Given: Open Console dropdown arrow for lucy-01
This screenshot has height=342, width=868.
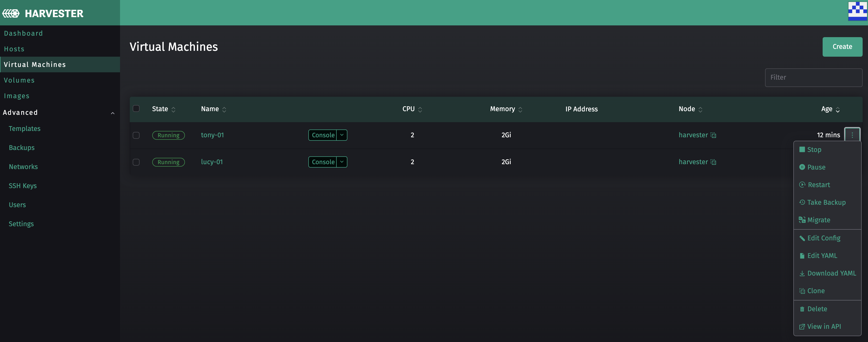Looking at the screenshot, I should pyautogui.click(x=342, y=162).
